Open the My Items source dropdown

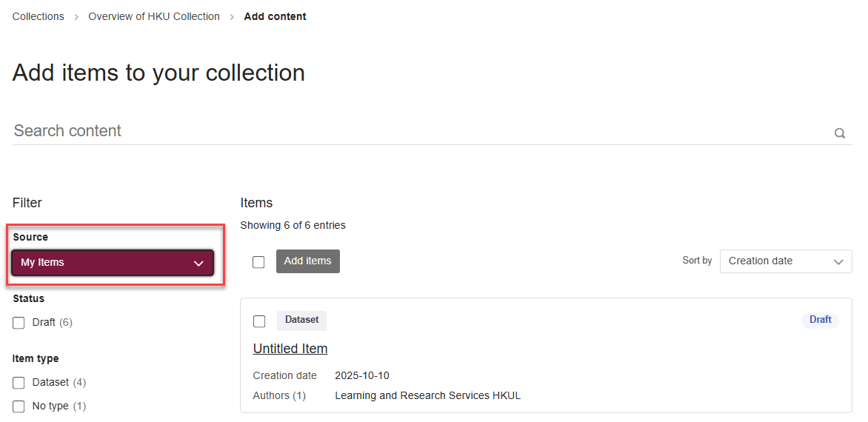pos(113,263)
